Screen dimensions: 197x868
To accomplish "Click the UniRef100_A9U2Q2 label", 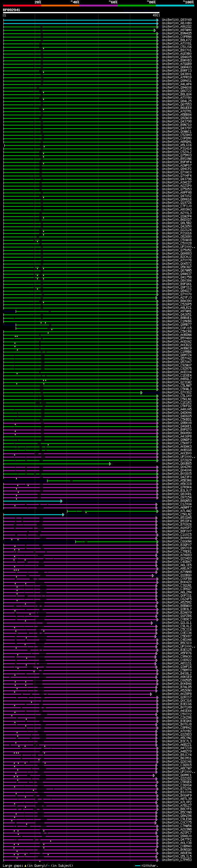I will pyautogui.click(x=177, y=26).
